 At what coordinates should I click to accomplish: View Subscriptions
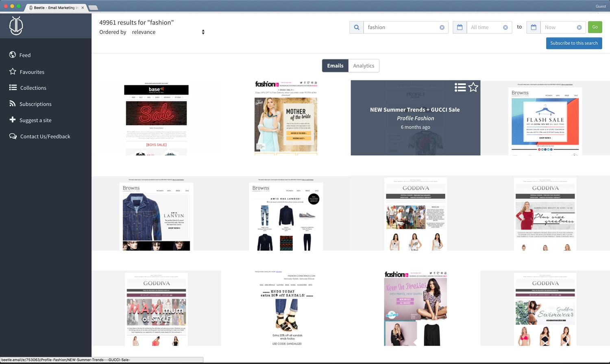[35, 104]
